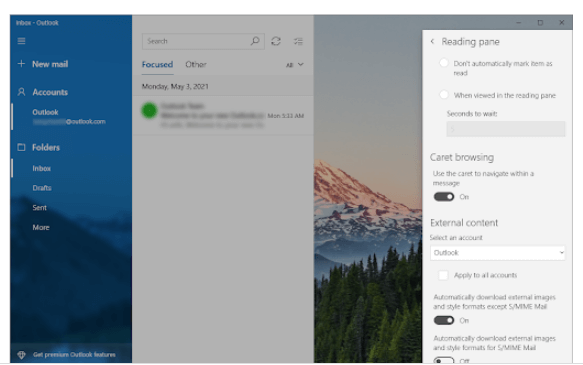The width and height of the screenshot is (583, 365).
Task: Enter selection mode with checklist icon
Action: (x=298, y=41)
